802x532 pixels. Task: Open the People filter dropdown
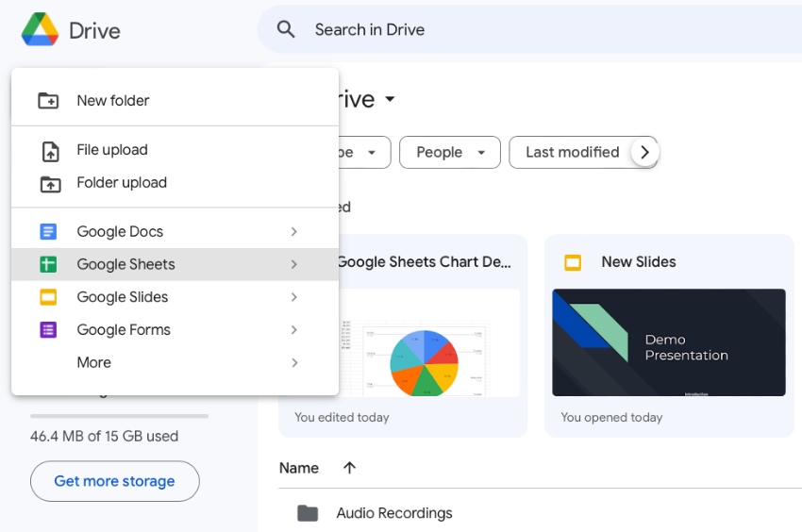[449, 152]
